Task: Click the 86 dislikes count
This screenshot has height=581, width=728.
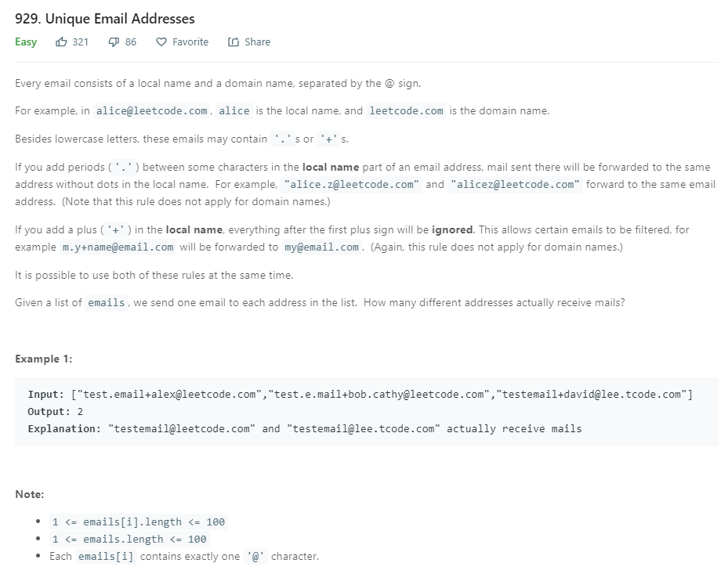Action: [130, 42]
